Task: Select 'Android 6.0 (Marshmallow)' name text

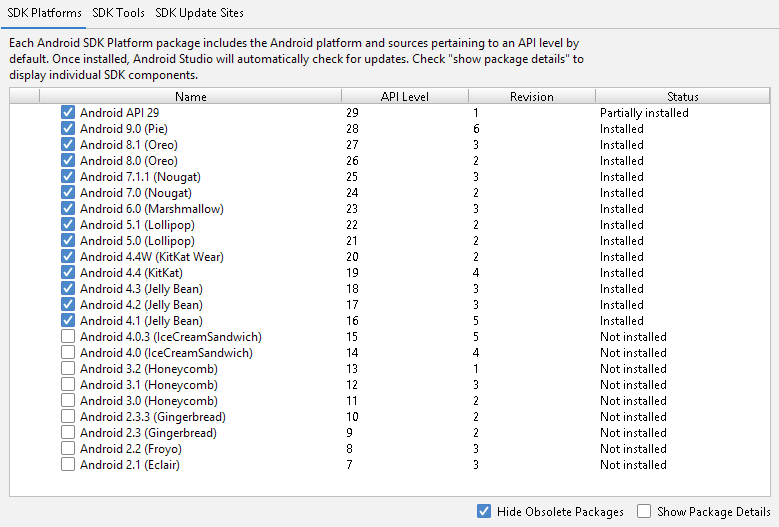Action: [152, 209]
